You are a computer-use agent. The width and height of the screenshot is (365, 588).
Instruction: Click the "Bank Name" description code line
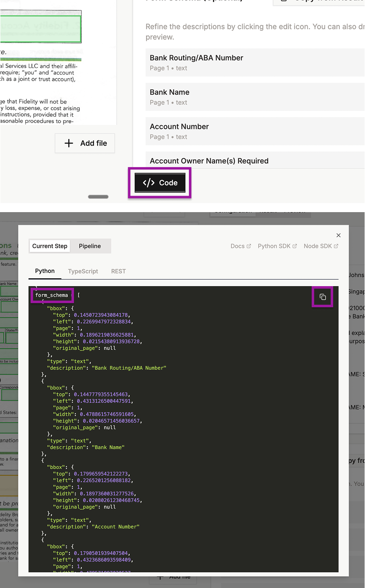point(86,447)
